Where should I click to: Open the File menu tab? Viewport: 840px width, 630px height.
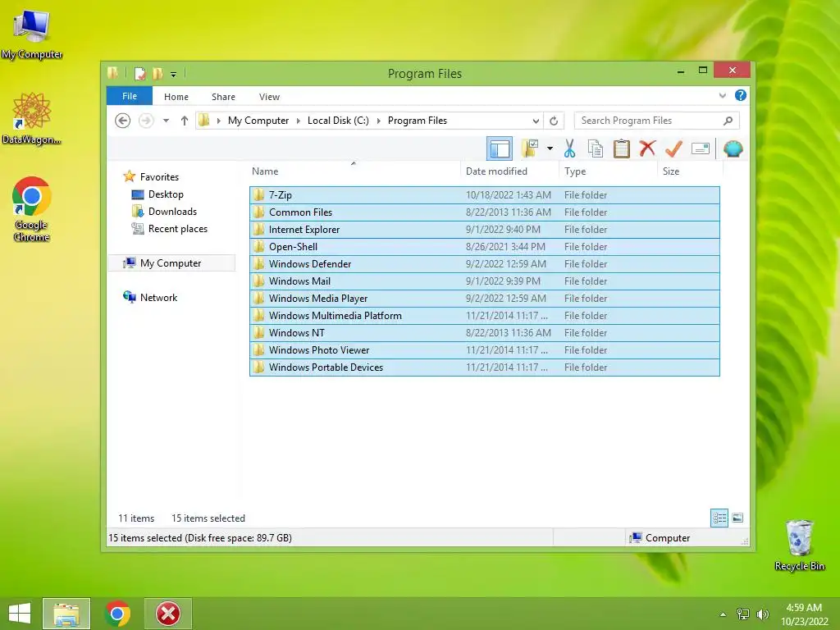click(130, 96)
